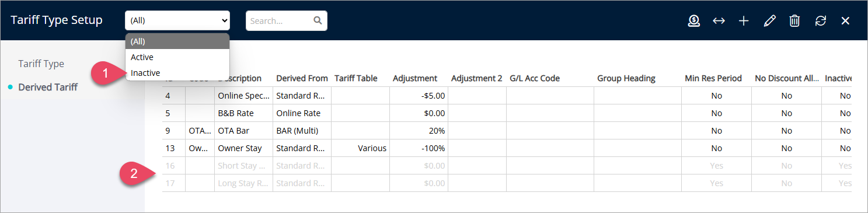Select the inactive Long Stay row 17
This screenshot has width=868, height=213.
coord(507,183)
